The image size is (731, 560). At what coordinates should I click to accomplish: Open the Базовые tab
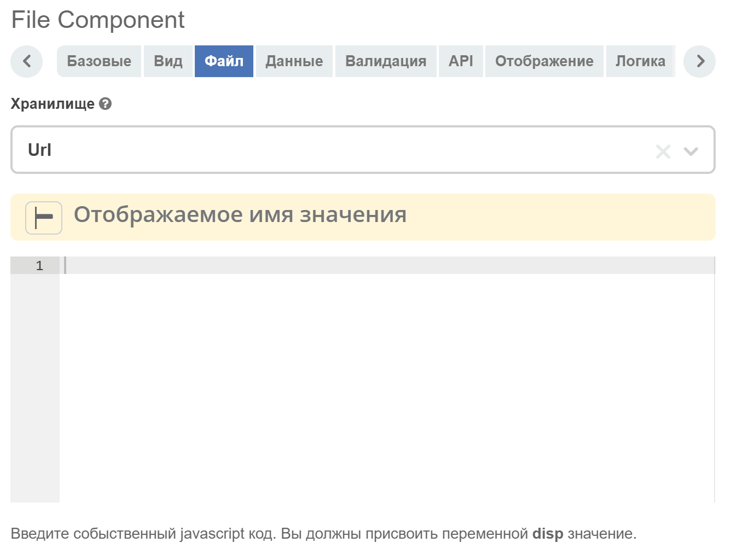(99, 61)
